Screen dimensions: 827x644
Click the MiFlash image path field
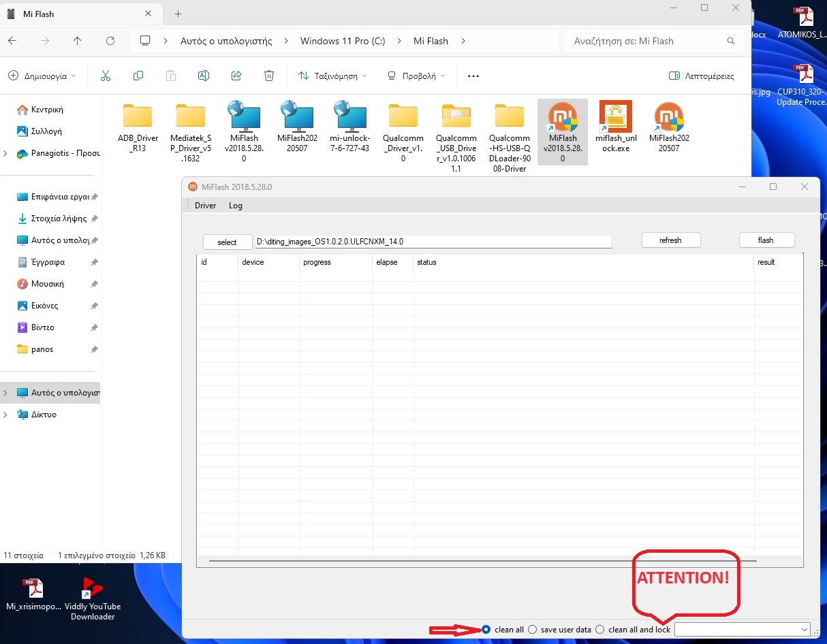click(433, 242)
